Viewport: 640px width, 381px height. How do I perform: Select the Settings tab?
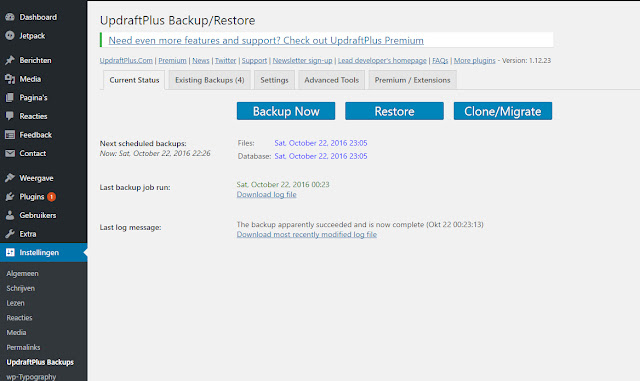pyautogui.click(x=274, y=80)
